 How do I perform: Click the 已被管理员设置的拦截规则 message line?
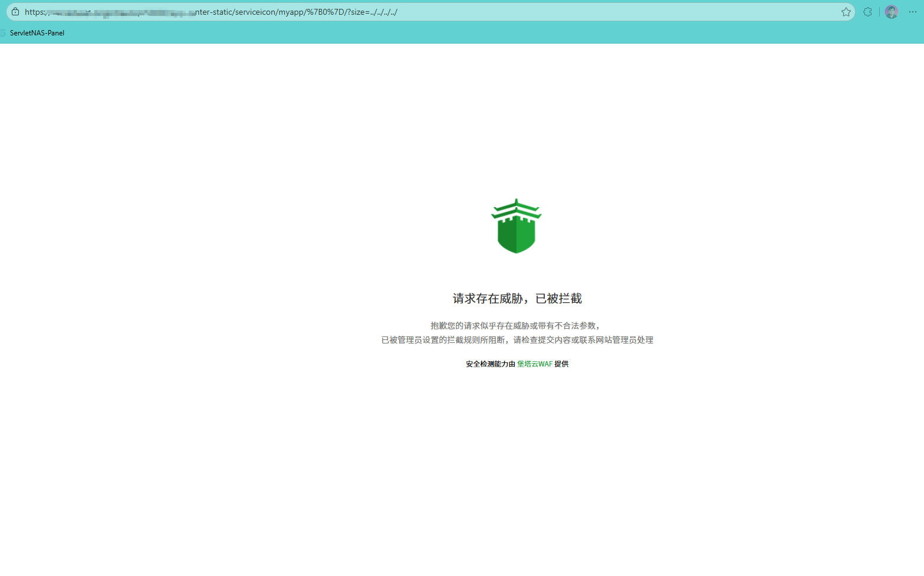coord(517,340)
